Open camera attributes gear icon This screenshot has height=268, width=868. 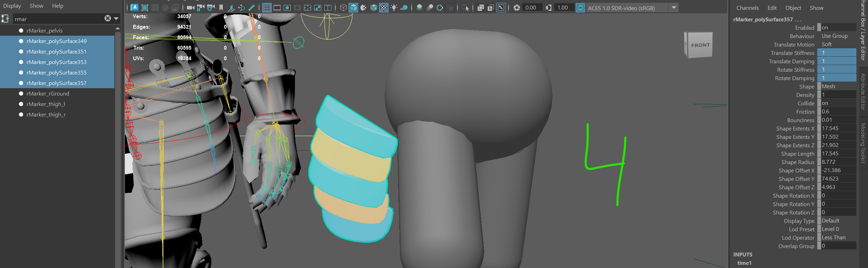pyautogui.click(x=211, y=8)
